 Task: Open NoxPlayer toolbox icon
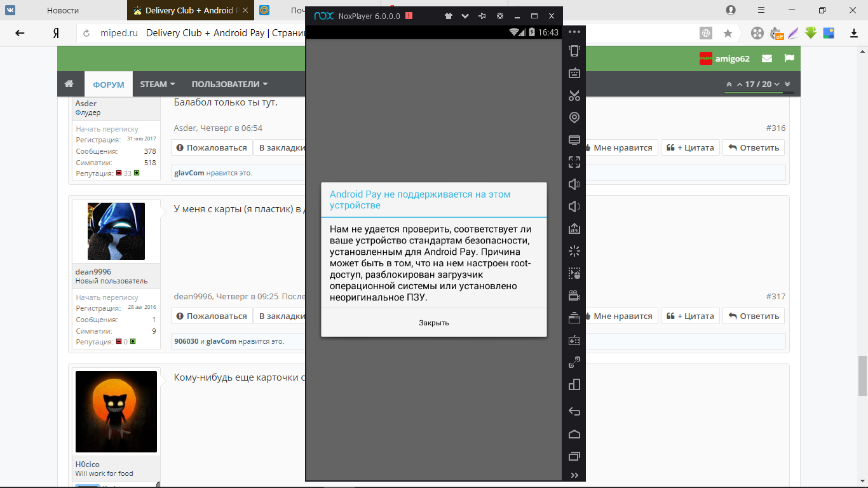click(574, 318)
